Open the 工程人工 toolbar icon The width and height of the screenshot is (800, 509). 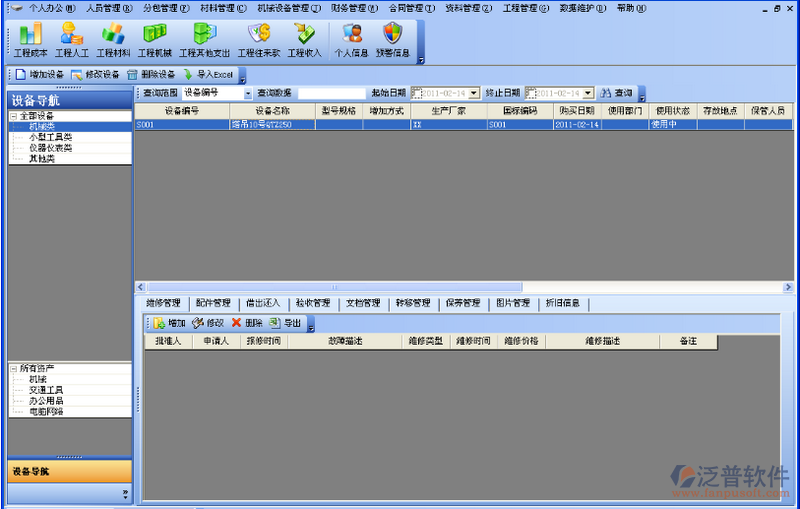pos(72,40)
